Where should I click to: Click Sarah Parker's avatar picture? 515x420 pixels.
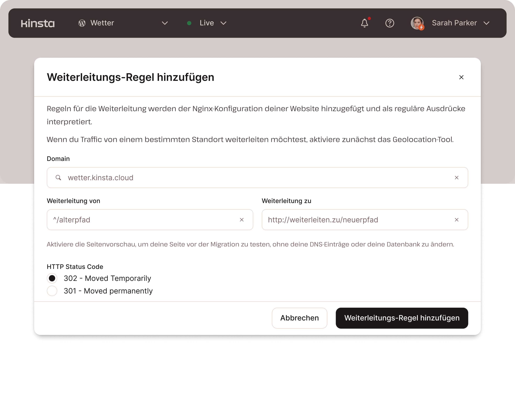417,23
